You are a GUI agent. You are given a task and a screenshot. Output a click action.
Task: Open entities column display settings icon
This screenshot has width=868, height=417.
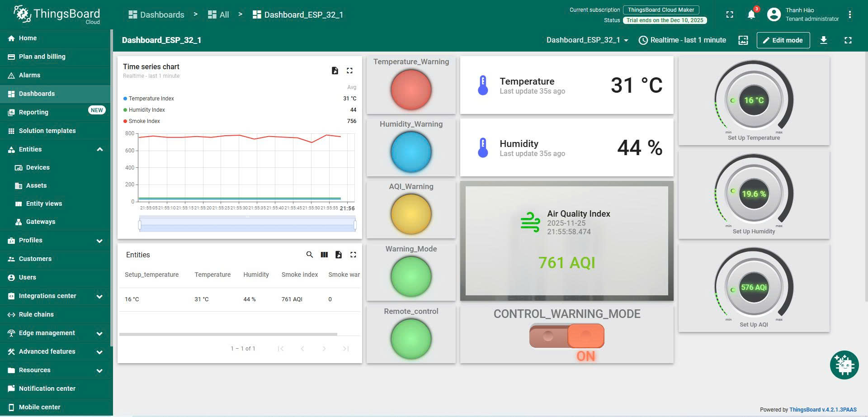[324, 255]
